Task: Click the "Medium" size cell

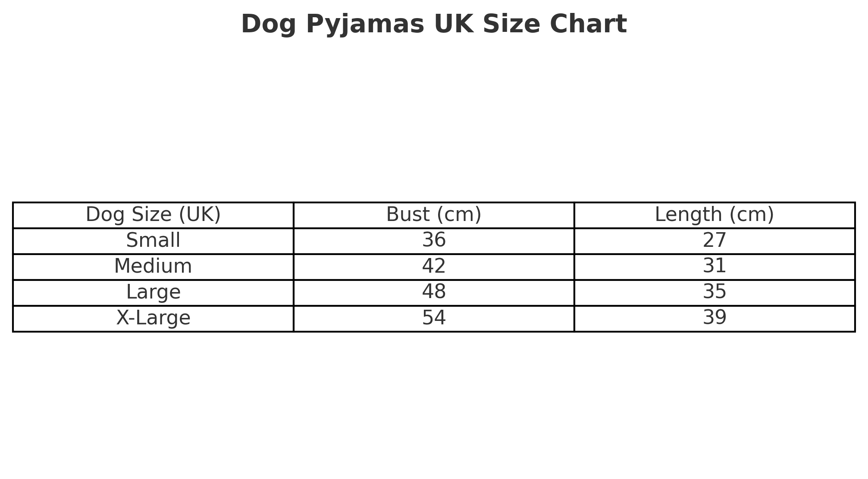Action: [153, 267]
